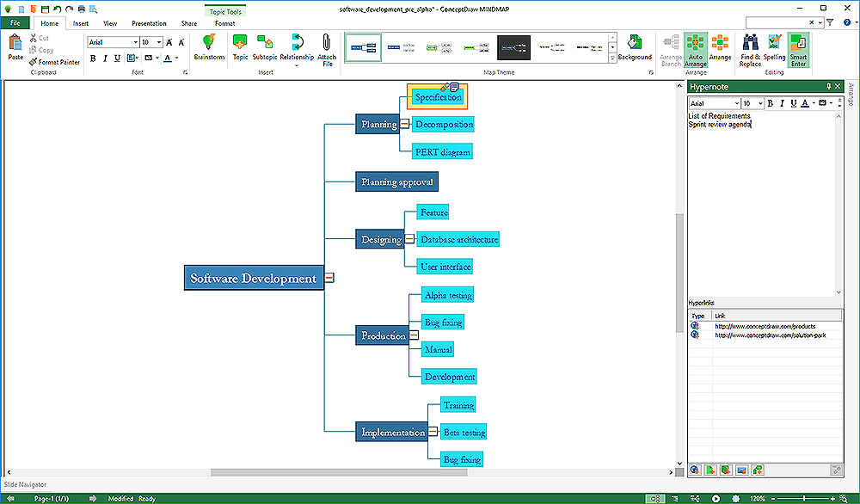
Task: Select the Database architecture topic
Action: tap(458, 239)
